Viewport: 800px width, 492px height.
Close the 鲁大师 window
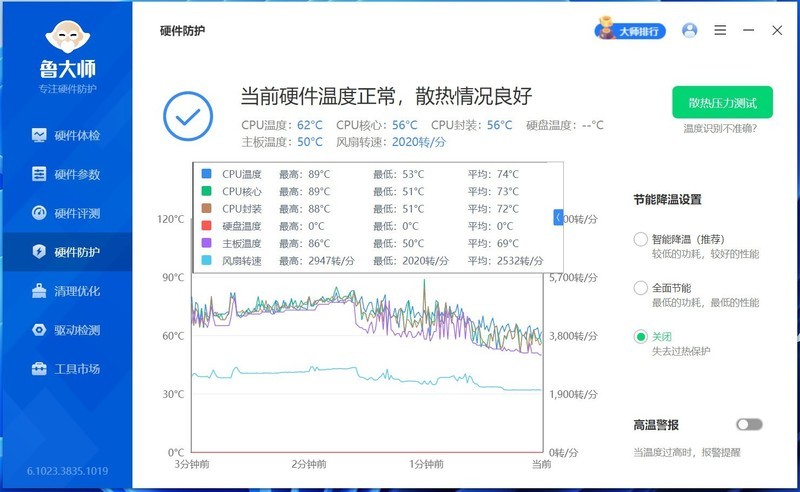777,31
